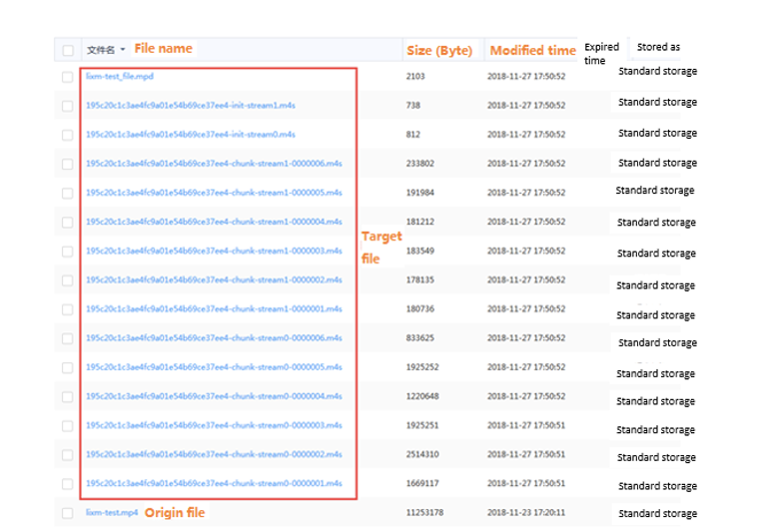Click the size value 812
The width and height of the screenshot is (770, 532).
click(x=413, y=134)
